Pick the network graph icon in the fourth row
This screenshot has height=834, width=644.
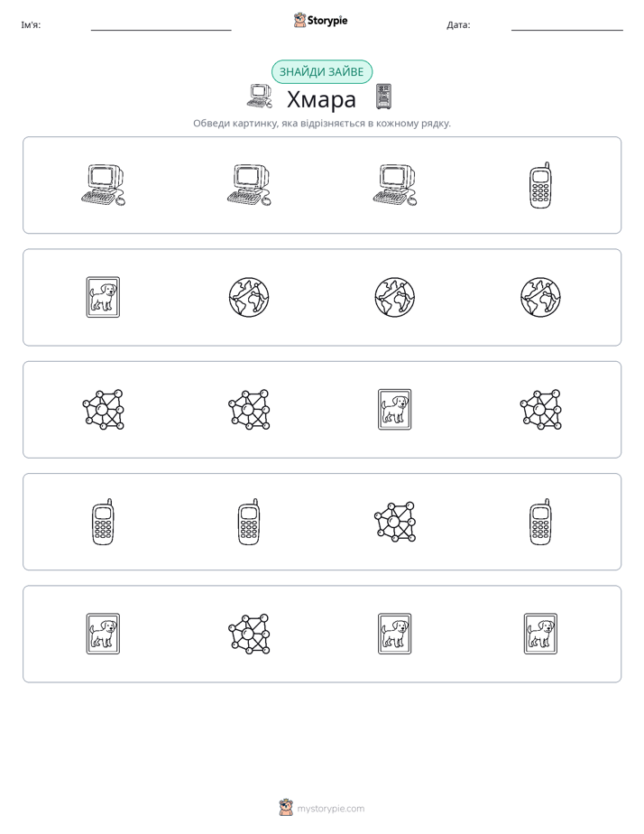395,522
